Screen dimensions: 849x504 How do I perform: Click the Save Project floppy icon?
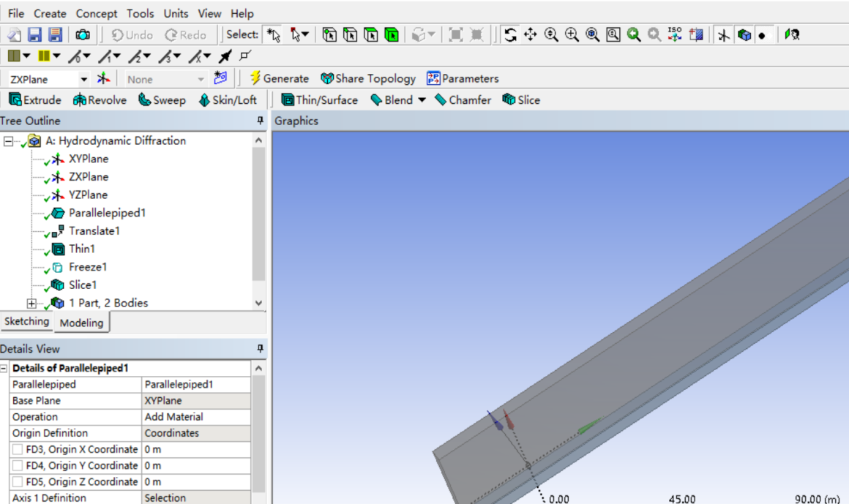coord(34,34)
